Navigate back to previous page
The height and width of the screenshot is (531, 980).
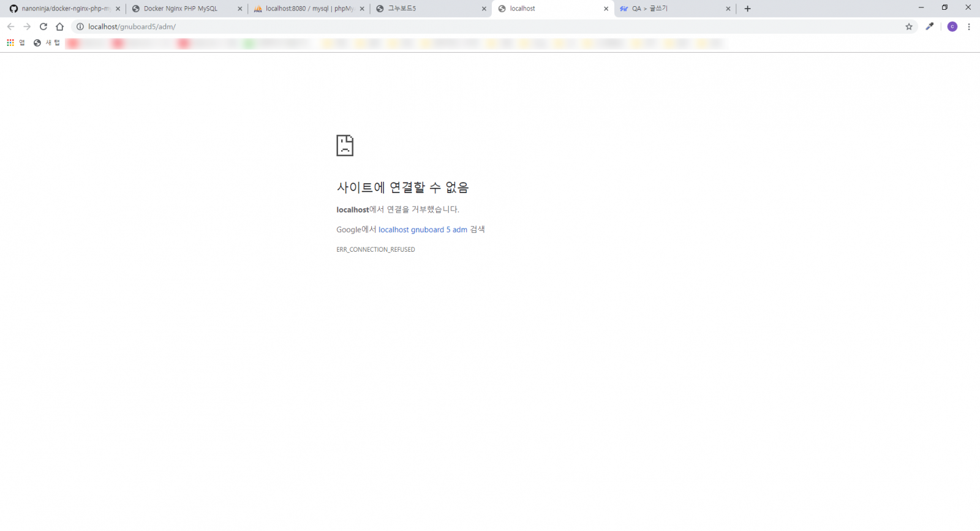coord(10,26)
